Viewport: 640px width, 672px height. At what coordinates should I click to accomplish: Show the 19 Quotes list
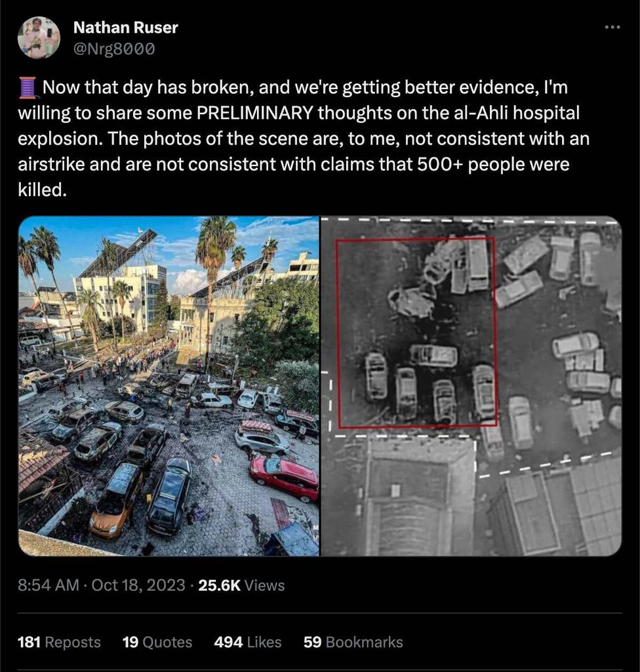157,642
